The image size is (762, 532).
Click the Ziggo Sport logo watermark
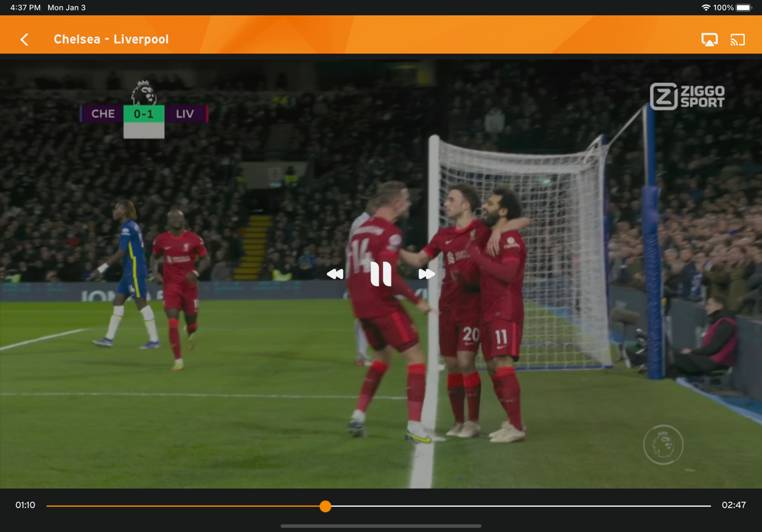click(687, 96)
